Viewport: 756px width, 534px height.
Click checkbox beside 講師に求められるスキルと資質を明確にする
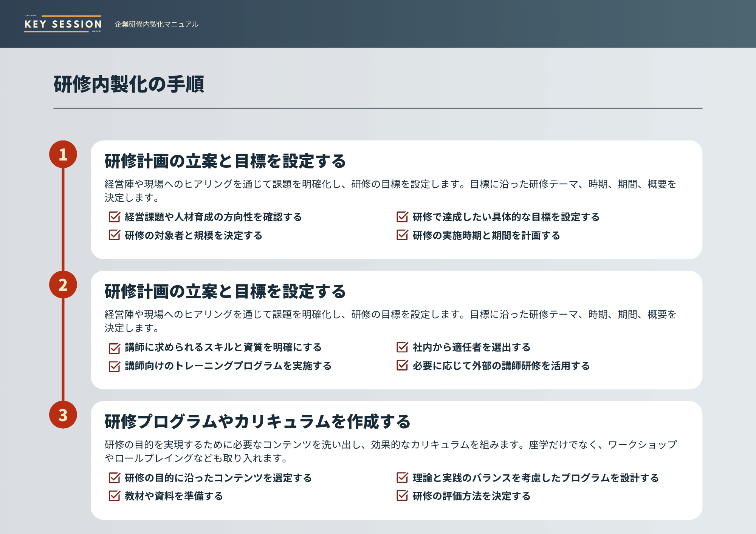(114, 347)
